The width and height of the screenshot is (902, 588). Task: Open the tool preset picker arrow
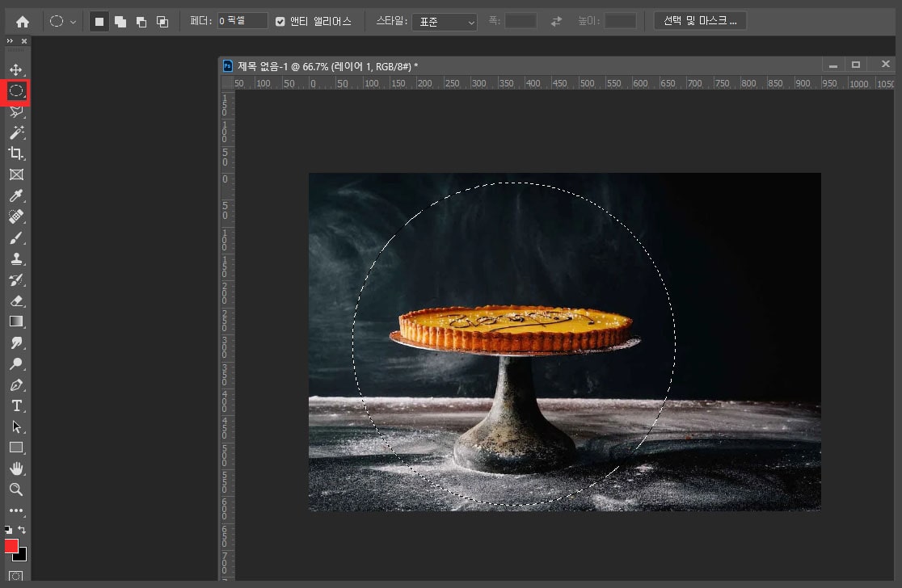pyautogui.click(x=74, y=22)
